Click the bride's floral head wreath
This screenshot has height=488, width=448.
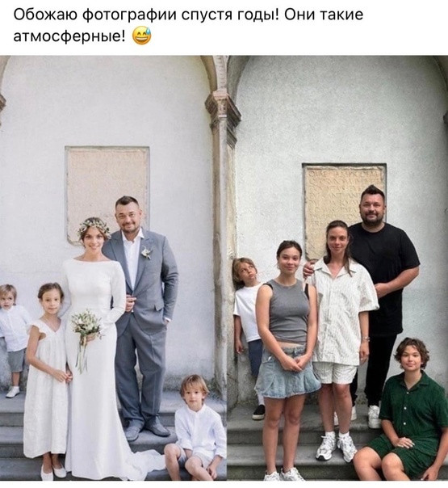(94, 226)
